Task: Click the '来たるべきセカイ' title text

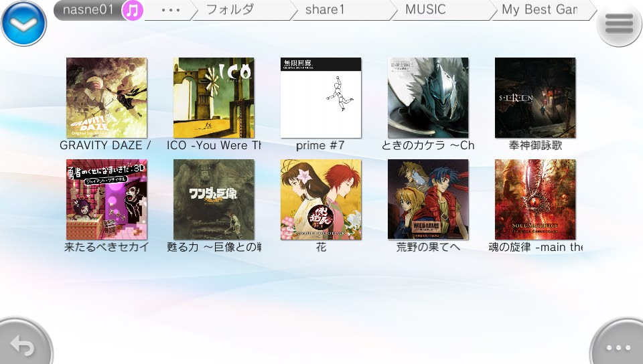Action: 106,247
